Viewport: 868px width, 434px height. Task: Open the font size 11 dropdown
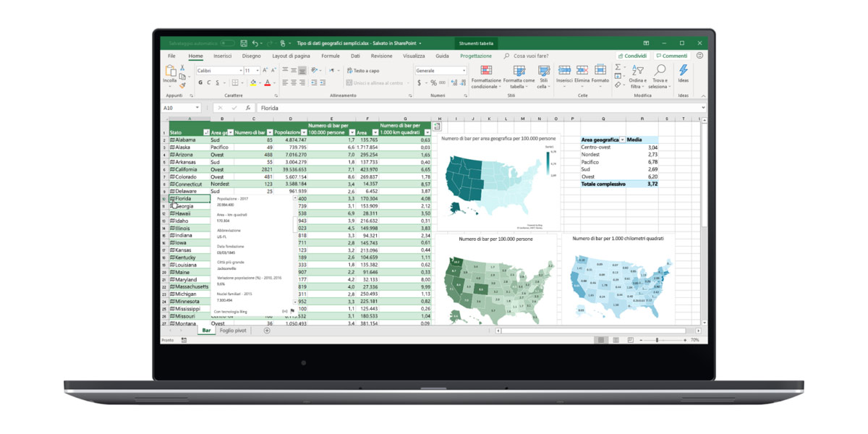[x=258, y=70]
